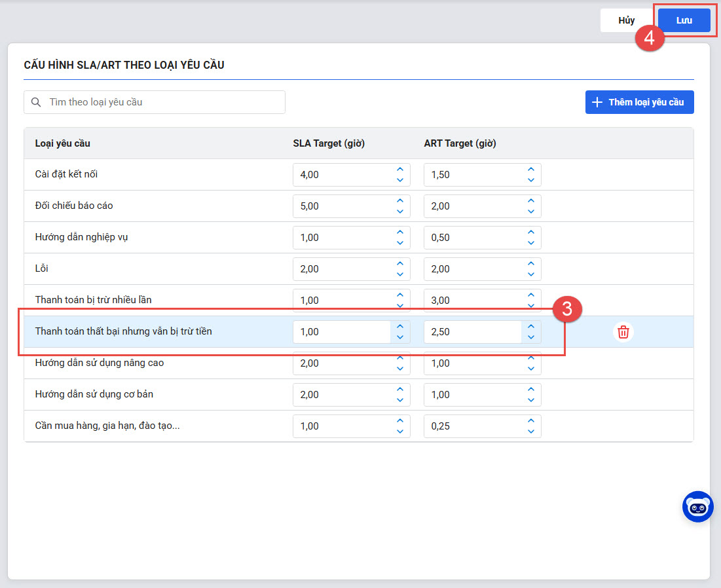
Task: Click the Lưu save button
Action: pos(684,20)
